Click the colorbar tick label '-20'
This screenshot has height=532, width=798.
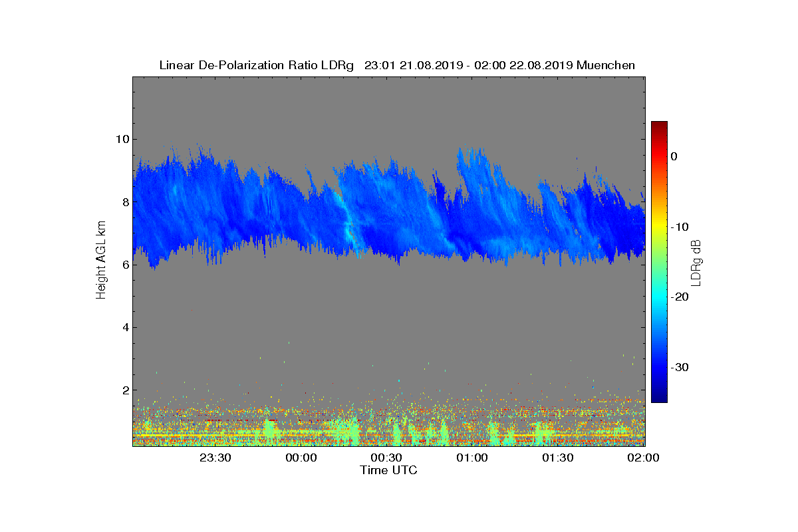pyautogui.click(x=678, y=297)
